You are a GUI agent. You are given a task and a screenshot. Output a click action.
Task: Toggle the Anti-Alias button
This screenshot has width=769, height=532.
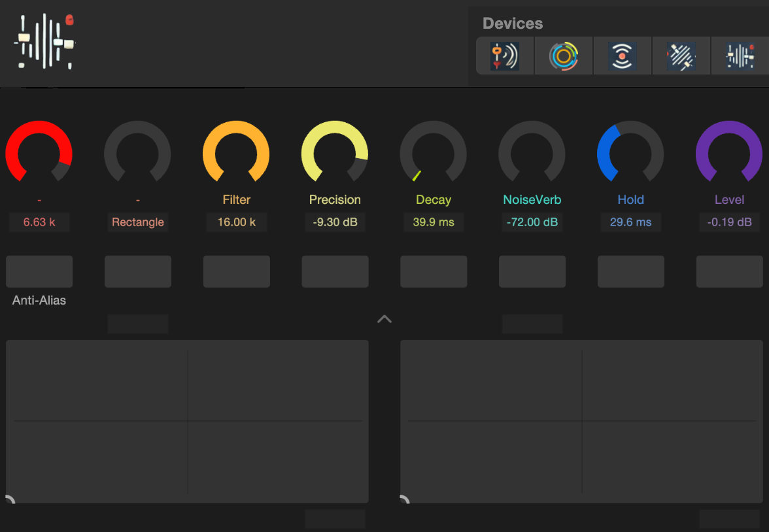click(x=39, y=271)
